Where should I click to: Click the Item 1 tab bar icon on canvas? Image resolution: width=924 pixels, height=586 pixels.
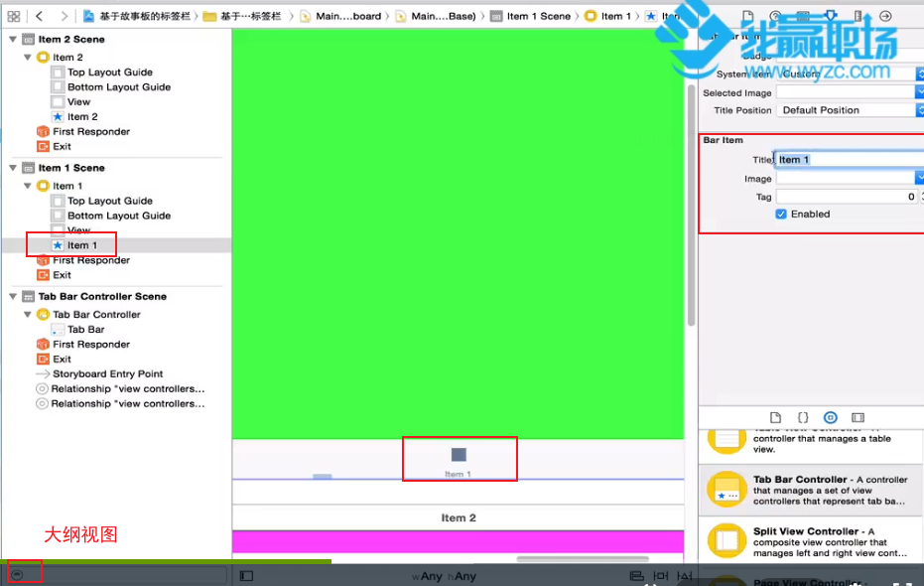[459, 455]
